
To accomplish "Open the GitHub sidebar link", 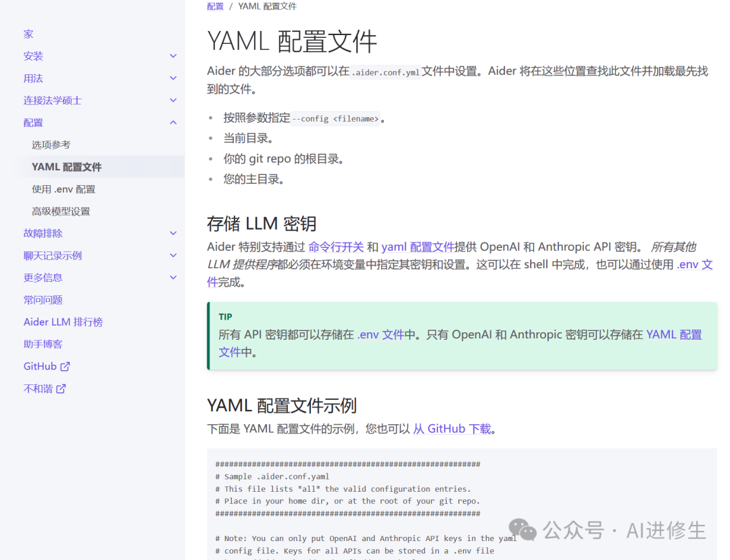I will pos(40,367).
